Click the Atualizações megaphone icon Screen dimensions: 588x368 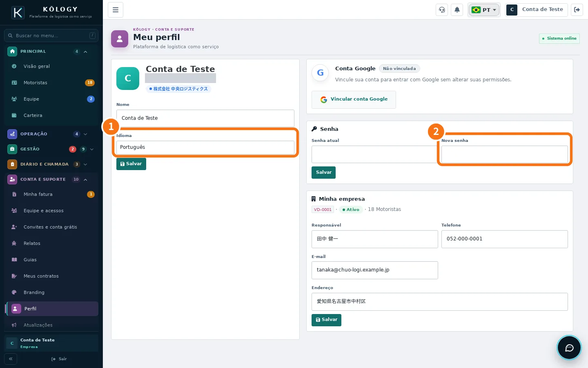click(x=14, y=325)
